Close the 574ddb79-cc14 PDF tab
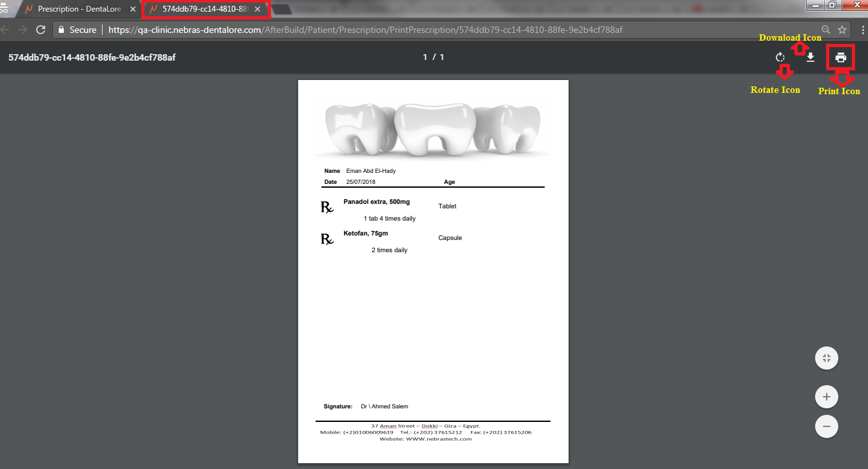The height and width of the screenshot is (469, 868). tap(257, 9)
